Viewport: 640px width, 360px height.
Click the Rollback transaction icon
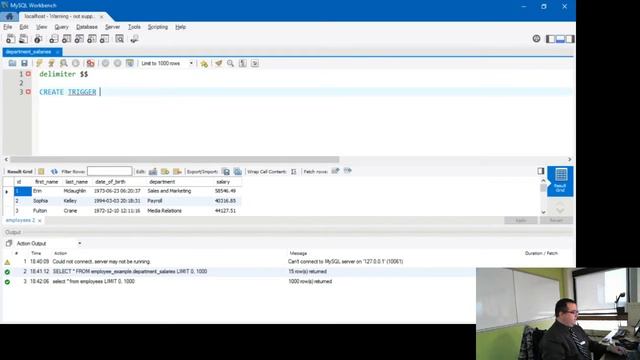click(x=118, y=63)
